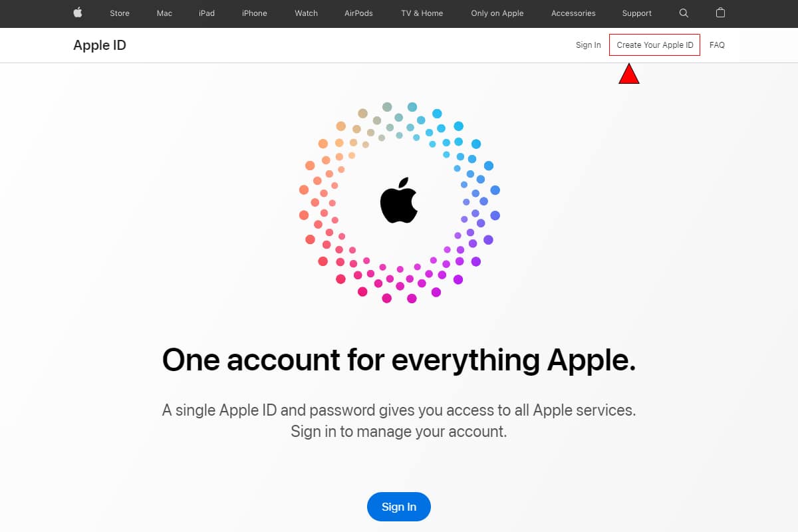Click the red triangle arrow marker
This screenshot has height=532, width=798.
pyautogui.click(x=629, y=74)
